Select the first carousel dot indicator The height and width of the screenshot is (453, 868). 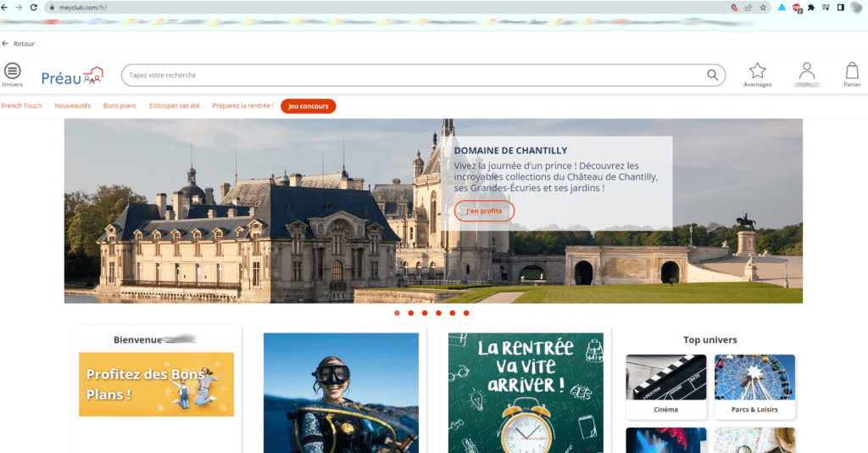[x=397, y=313]
